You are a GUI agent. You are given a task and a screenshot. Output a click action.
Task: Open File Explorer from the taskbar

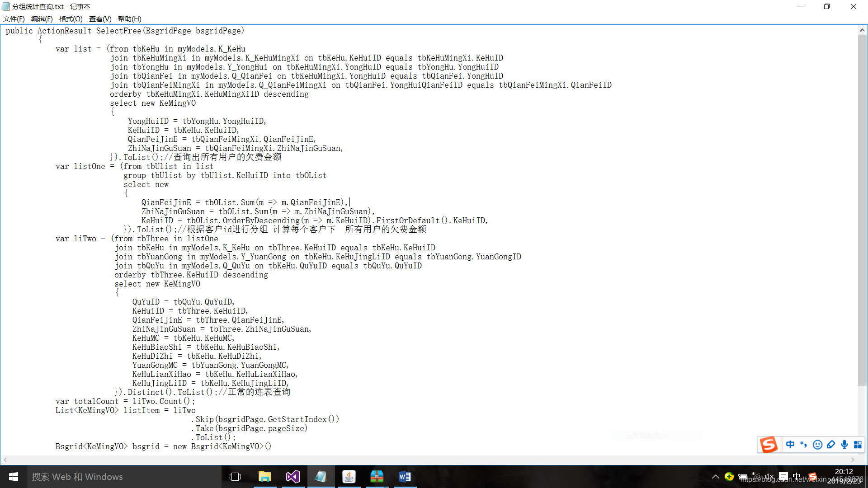(264, 477)
